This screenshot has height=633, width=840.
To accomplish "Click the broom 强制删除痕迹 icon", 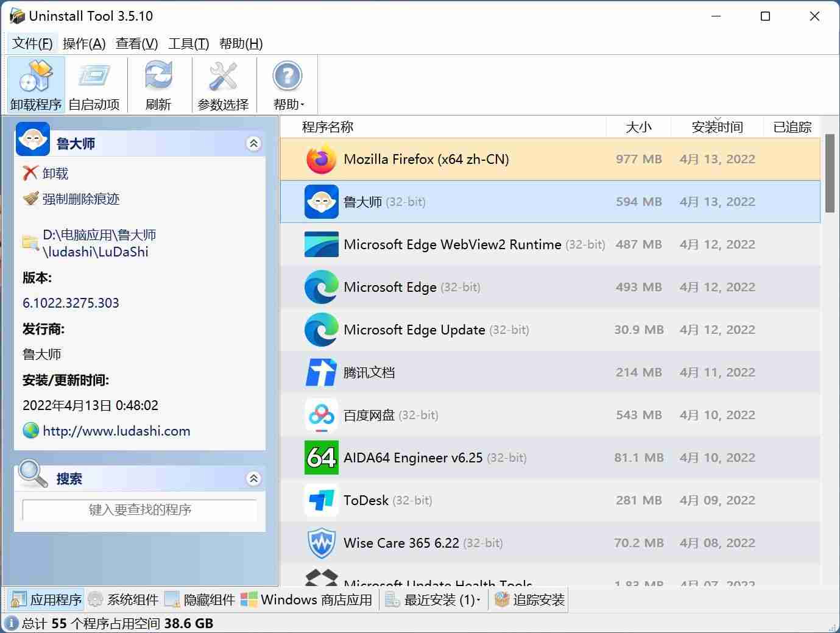I will [x=30, y=199].
